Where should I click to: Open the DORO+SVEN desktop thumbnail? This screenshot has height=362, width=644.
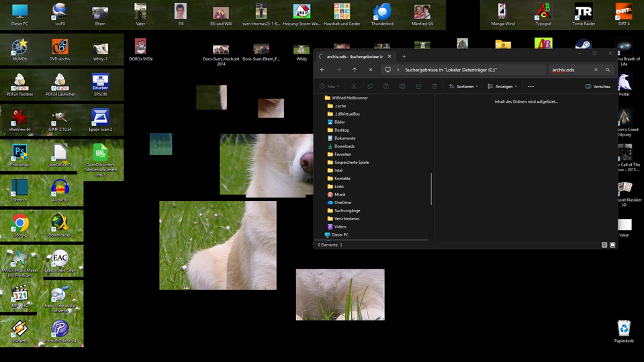click(140, 50)
